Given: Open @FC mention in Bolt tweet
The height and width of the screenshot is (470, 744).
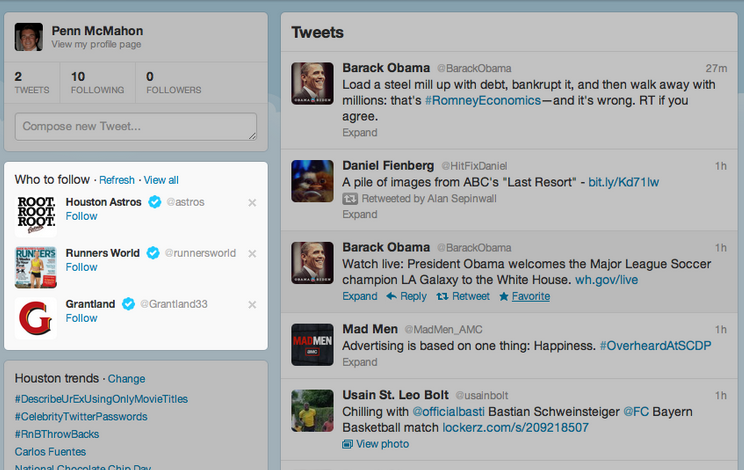Looking at the screenshot, I should pyautogui.click(x=636, y=412).
